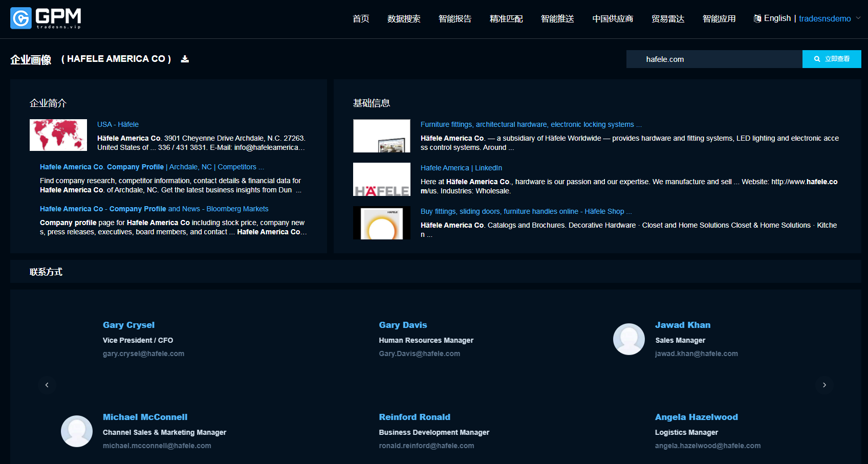
Task: Click the red world map thumbnail
Action: click(x=58, y=135)
